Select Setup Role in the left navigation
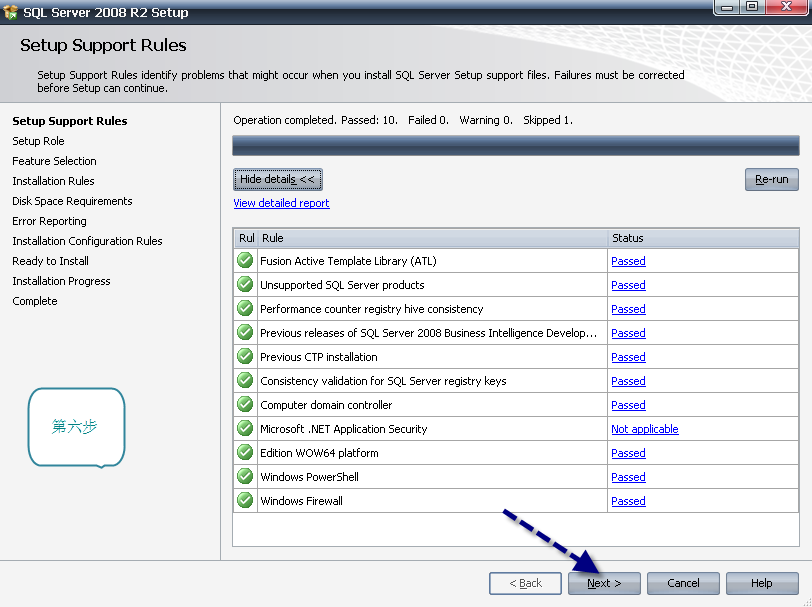The width and height of the screenshot is (812, 607). (38, 141)
